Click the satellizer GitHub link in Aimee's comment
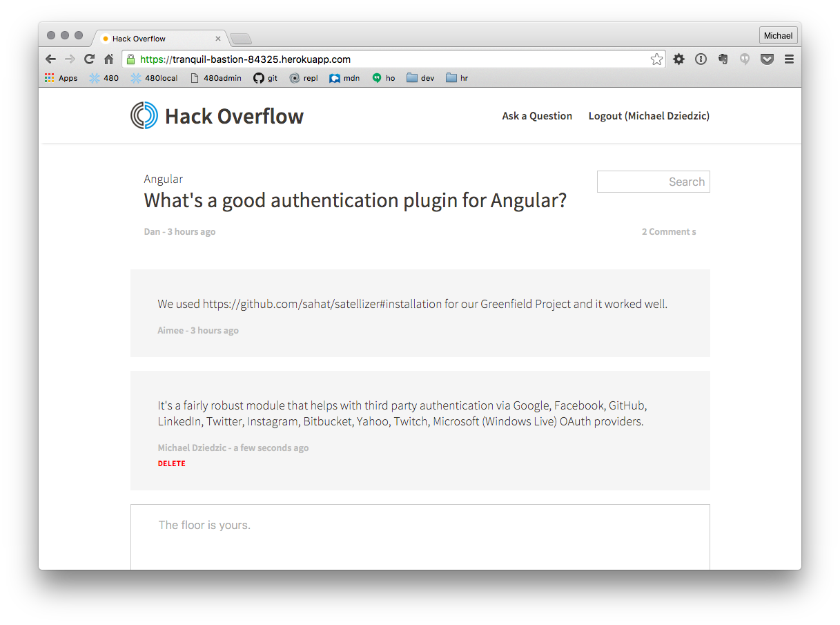This screenshot has width=840, height=625. 322,304
